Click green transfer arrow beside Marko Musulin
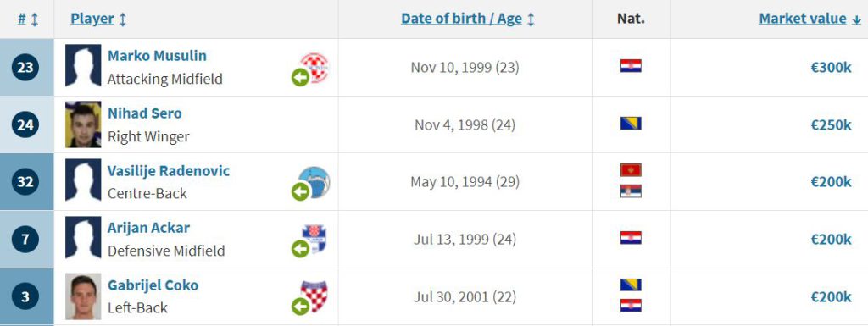This screenshot has height=326, width=868. tap(301, 77)
